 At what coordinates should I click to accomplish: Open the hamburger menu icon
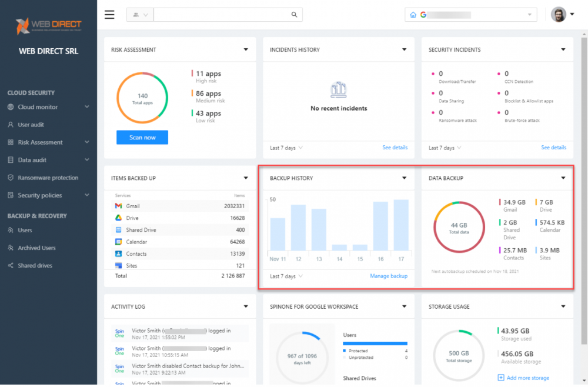point(109,15)
